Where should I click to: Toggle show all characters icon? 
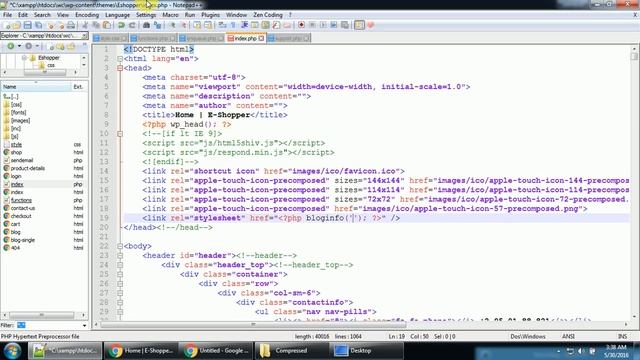(233, 25)
